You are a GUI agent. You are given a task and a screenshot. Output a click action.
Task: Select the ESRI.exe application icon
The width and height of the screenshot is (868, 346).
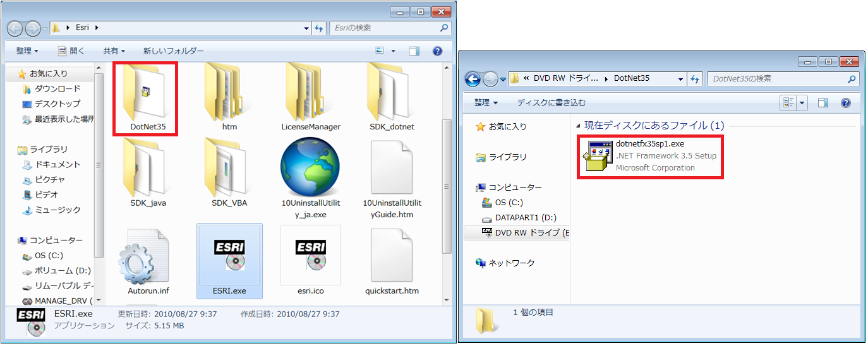point(230,261)
